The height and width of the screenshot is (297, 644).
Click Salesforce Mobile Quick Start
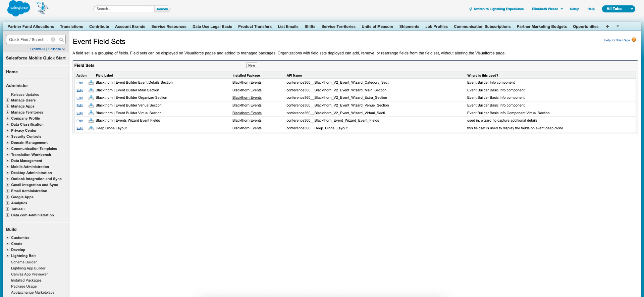pyautogui.click(x=36, y=58)
